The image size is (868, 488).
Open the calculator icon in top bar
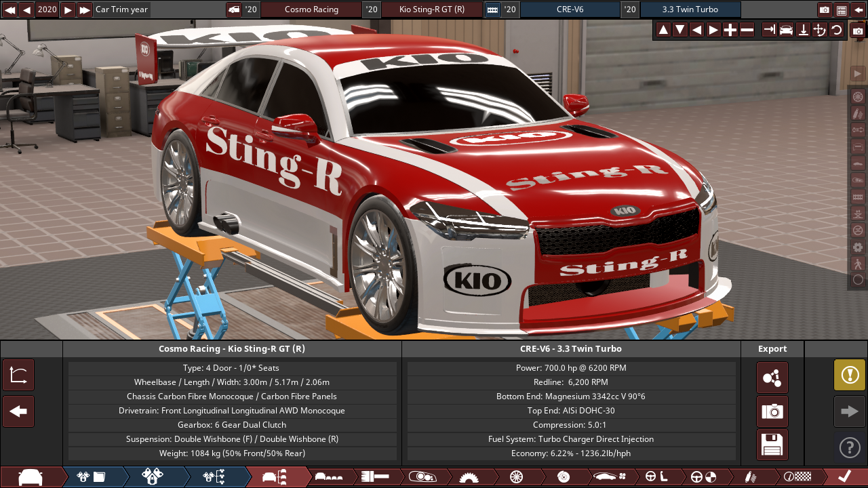coord(842,9)
